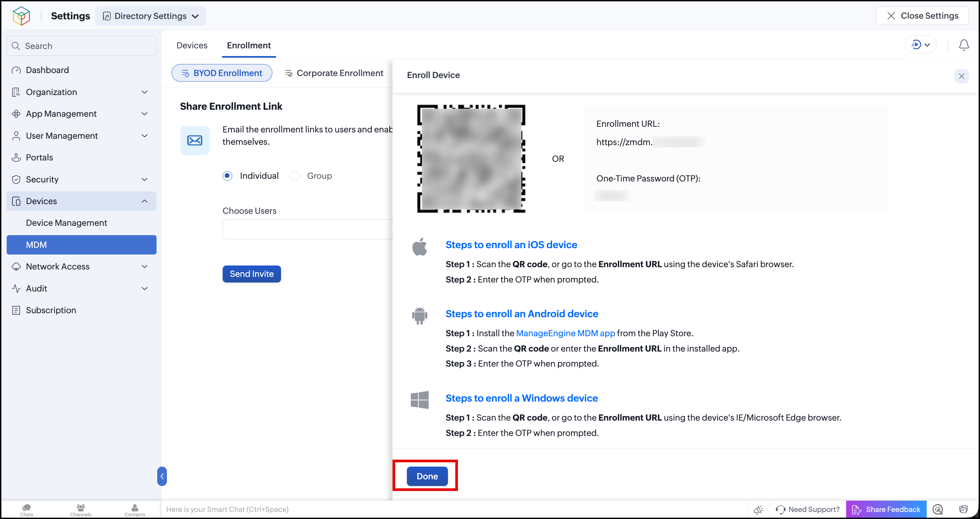Viewport: 980px width, 519px height.
Task: Select the Individual radio button
Action: click(228, 176)
